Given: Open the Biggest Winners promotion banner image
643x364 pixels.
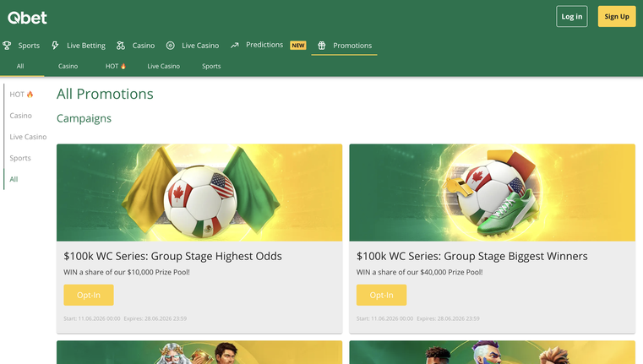Looking at the screenshot, I should coord(492,193).
